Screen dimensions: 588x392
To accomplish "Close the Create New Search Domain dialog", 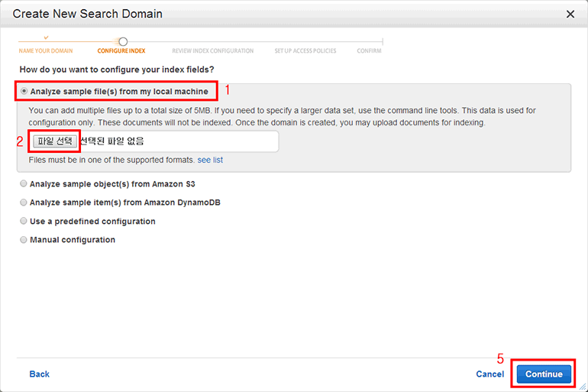I will point(570,14).
